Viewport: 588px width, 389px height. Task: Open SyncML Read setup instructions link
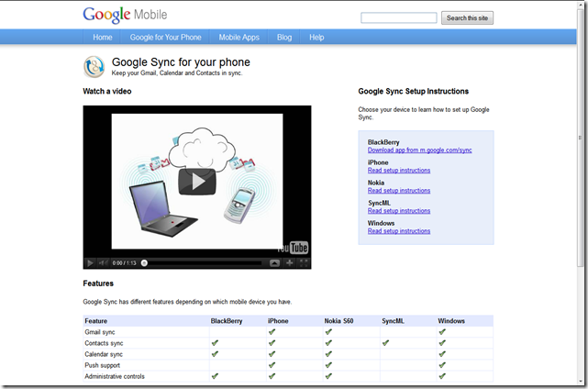399,211
